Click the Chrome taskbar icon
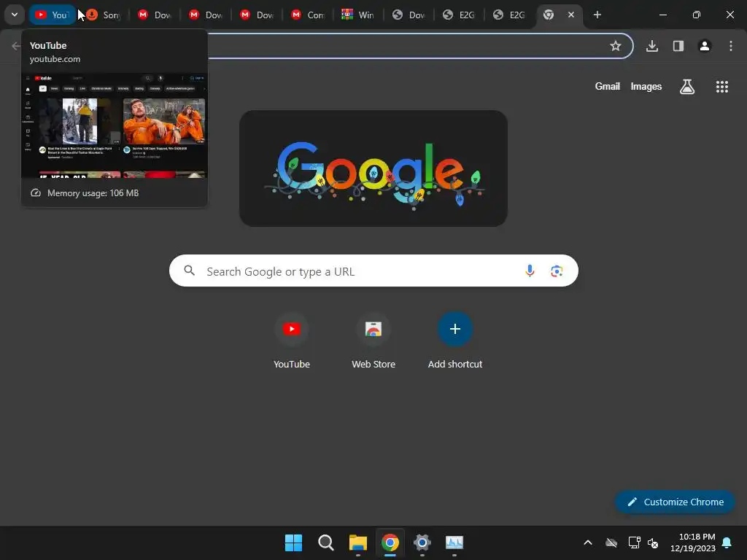747x560 pixels. click(390, 542)
